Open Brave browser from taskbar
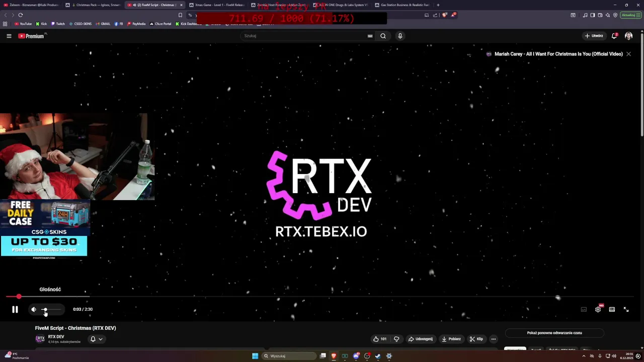644x362 pixels. (334, 356)
